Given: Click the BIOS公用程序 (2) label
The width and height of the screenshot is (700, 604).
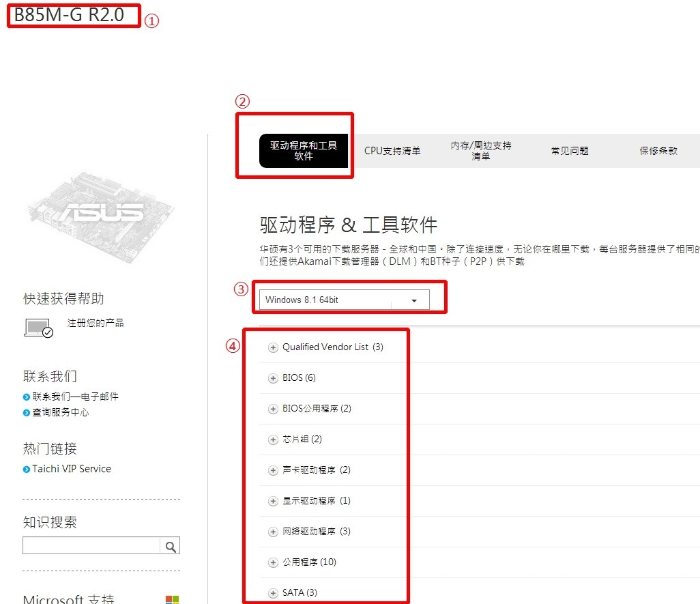Looking at the screenshot, I should tap(317, 409).
